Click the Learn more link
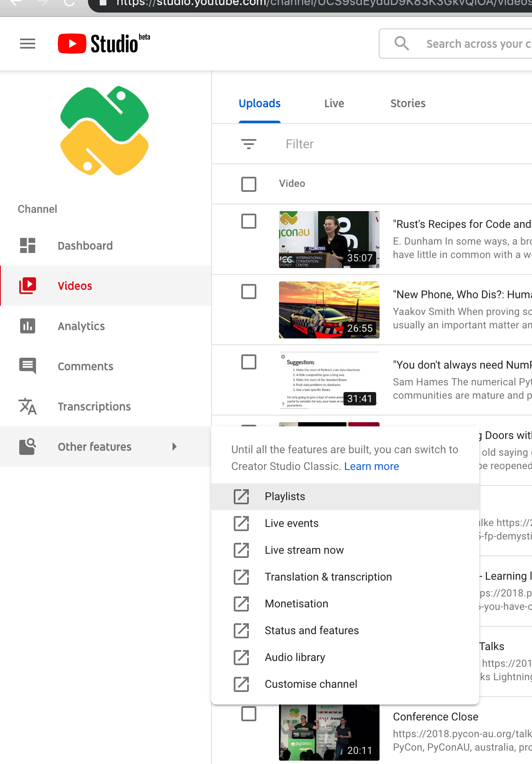Viewport: 532px width, 764px height. [372, 466]
